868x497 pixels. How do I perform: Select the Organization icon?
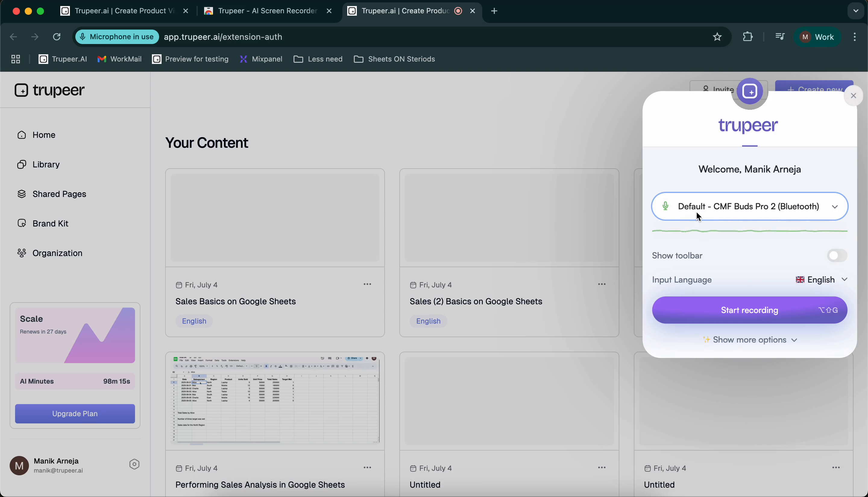coord(21,253)
